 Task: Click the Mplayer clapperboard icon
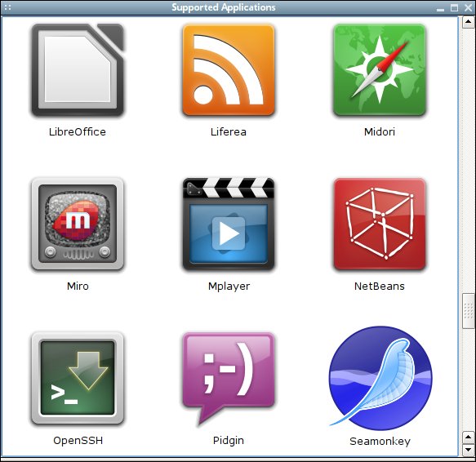[x=229, y=224]
